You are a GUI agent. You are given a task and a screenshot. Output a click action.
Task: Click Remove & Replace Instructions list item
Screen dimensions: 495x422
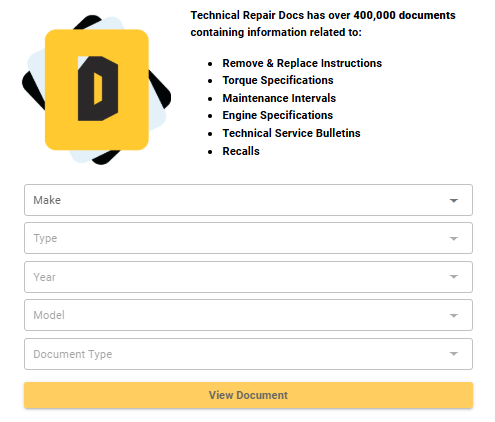[302, 63]
